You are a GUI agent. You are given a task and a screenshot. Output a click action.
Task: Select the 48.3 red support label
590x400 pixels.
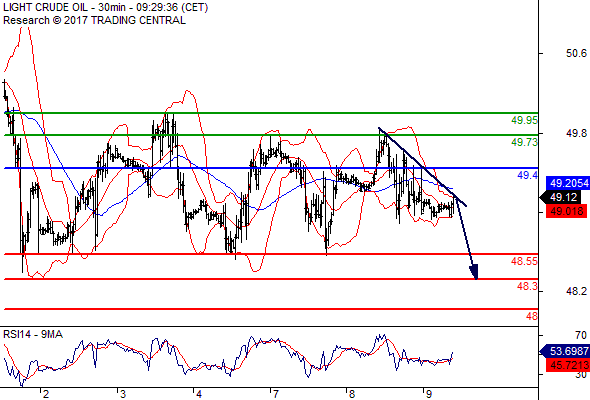click(x=527, y=286)
